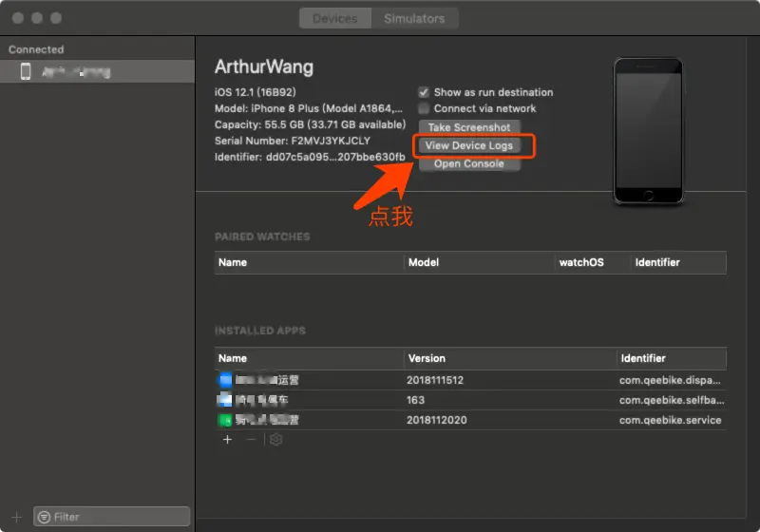Click identifier com.qeebike.dispa...
Screen dimensions: 760x532
(x=670, y=380)
